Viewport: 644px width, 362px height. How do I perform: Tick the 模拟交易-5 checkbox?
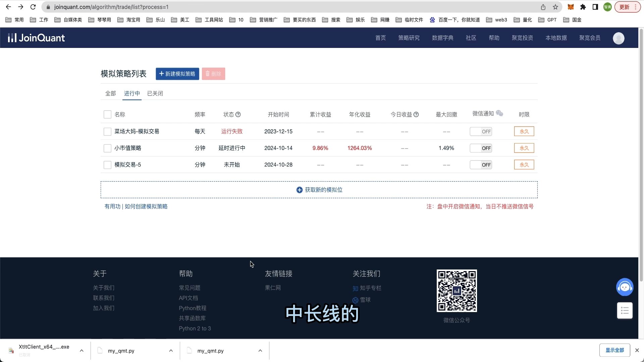pyautogui.click(x=107, y=165)
